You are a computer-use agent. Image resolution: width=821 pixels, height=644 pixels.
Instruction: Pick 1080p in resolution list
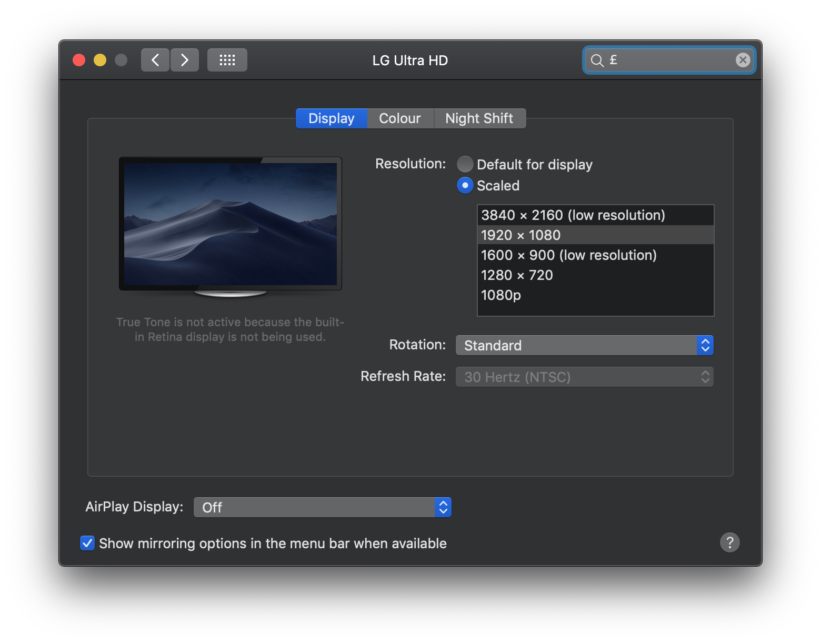click(x=595, y=295)
